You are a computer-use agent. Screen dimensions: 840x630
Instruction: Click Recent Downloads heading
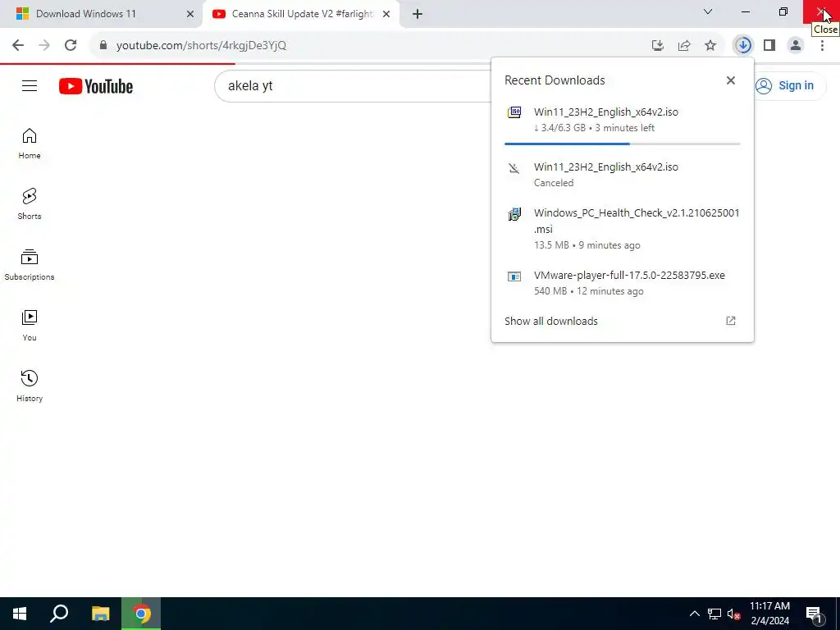[555, 80]
